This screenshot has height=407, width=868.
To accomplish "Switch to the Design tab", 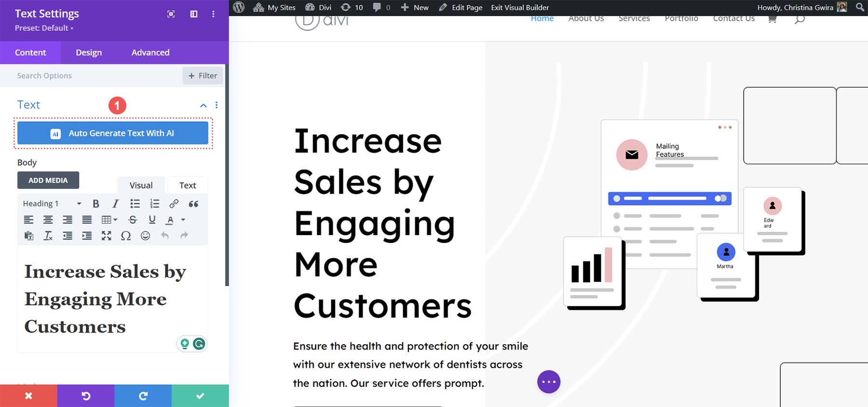I will (x=89, y=53).
